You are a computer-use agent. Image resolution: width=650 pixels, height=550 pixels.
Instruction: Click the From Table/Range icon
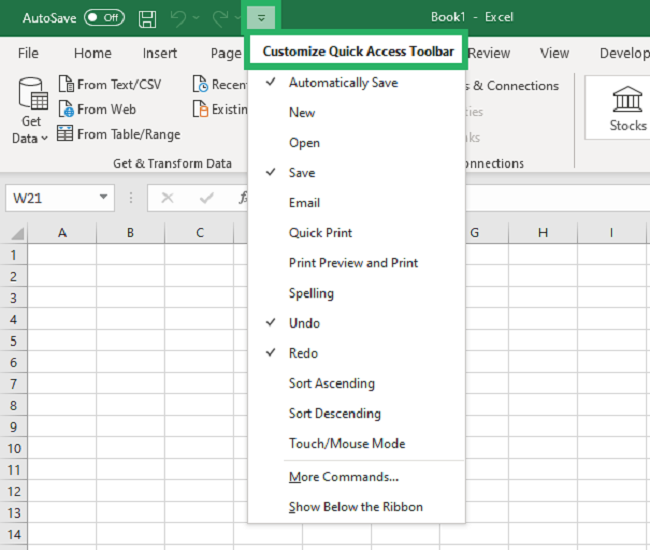(66, 134)
